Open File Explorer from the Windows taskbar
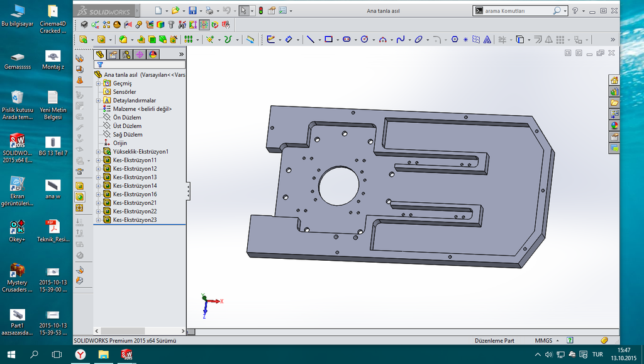This screenshot has width=644, height=364. tap(103, 355)
